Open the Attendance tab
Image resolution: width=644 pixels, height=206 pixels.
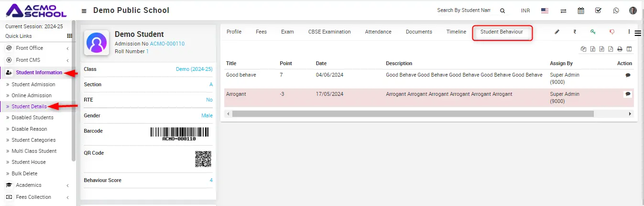point(378,32)
